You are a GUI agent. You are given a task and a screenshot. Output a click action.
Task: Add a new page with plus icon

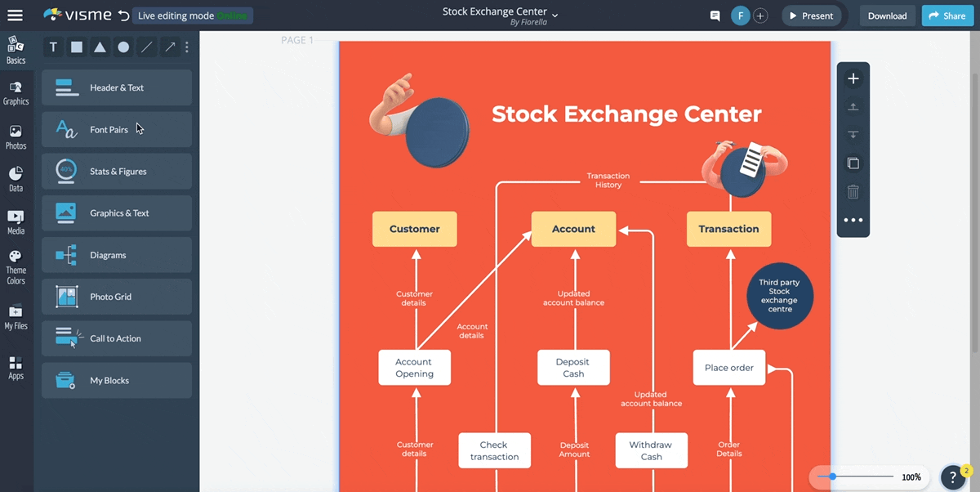(x=853, y=78)
